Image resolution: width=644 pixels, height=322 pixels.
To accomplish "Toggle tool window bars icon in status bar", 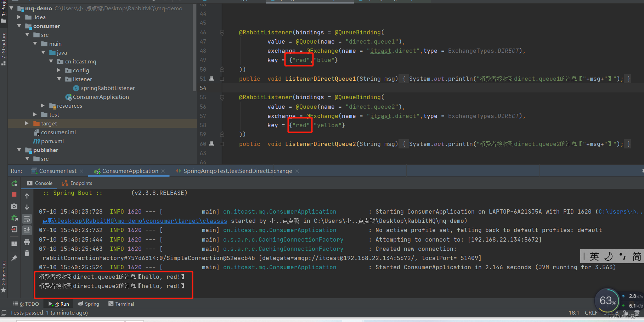I will pos(4,313).
